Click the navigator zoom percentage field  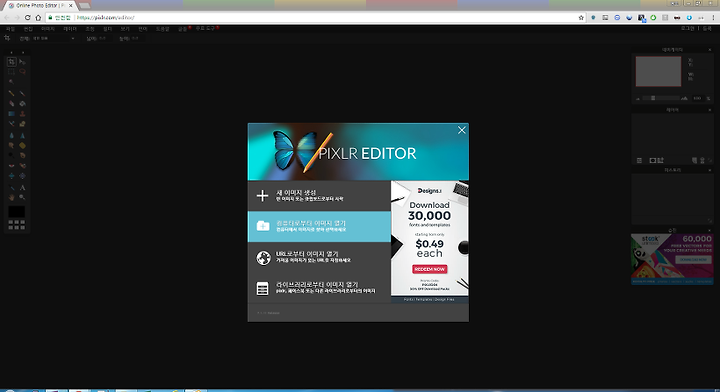698,98
